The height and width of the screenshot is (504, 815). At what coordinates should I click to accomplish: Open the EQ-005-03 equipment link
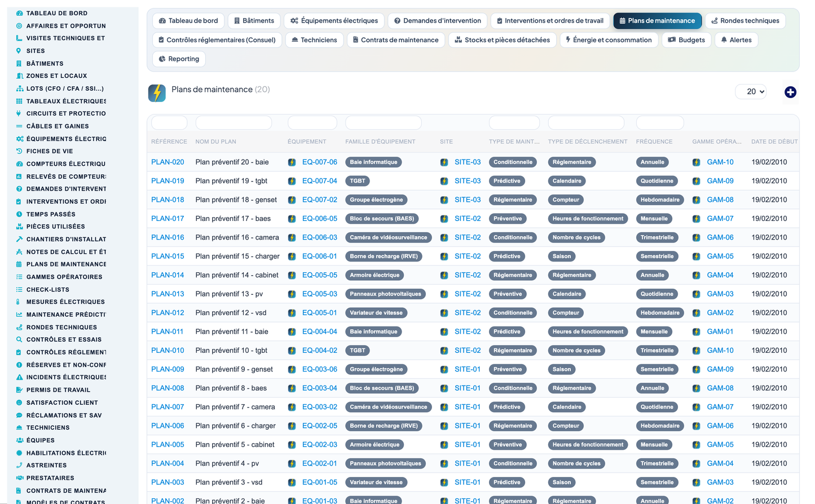click(x=319, y=294)
